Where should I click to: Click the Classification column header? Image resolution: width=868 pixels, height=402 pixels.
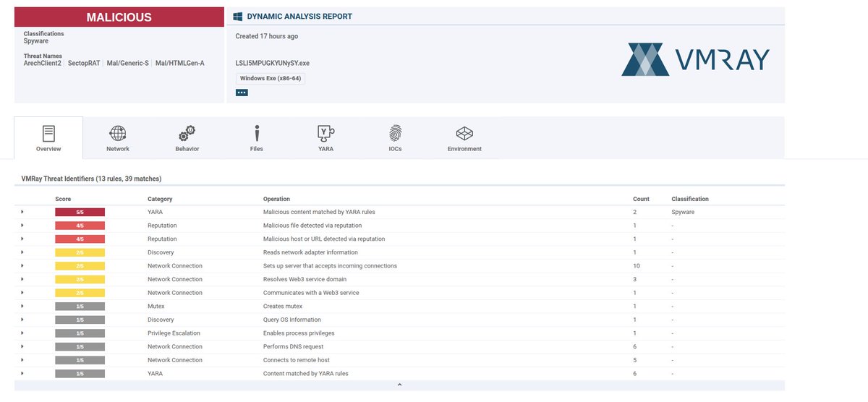click(690, 199)
